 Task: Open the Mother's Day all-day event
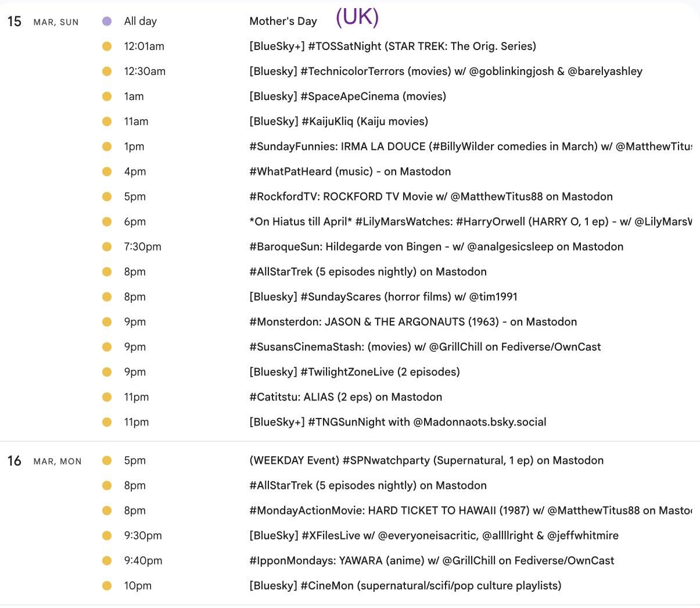(283, 22)
